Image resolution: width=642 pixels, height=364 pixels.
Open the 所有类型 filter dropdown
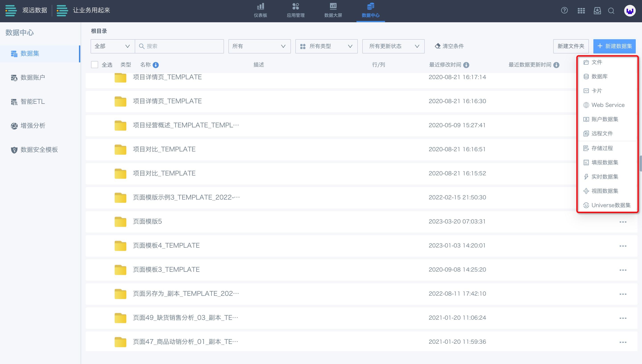pos(326,46)
